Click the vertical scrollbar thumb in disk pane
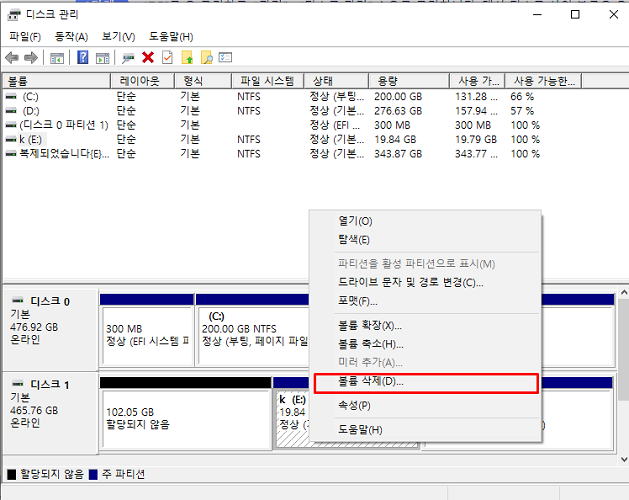 point(623,349)
